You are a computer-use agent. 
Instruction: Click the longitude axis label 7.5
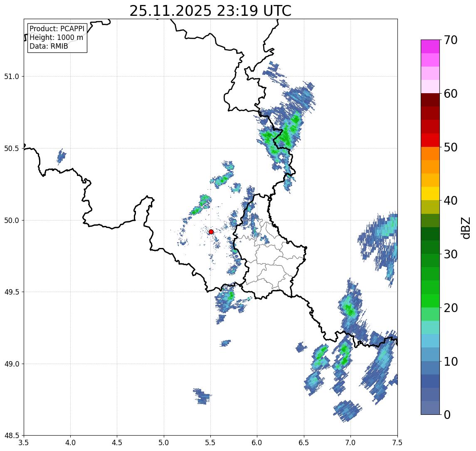pyautogui.click(x=397, y=443)
